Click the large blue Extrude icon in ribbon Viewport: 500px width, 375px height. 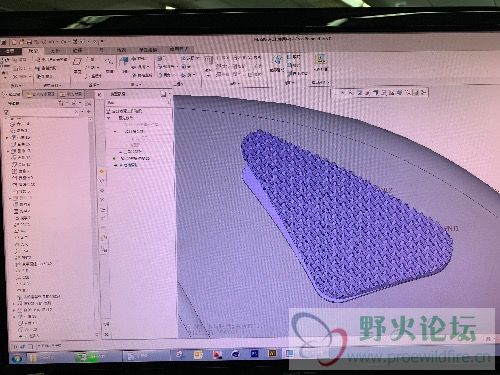124,61
